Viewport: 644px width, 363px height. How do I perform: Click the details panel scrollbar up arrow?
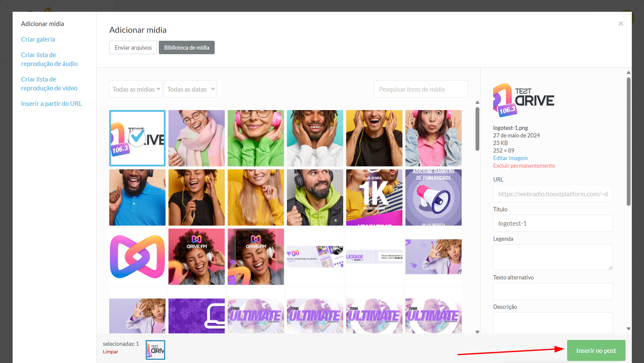tap(628, 73)
